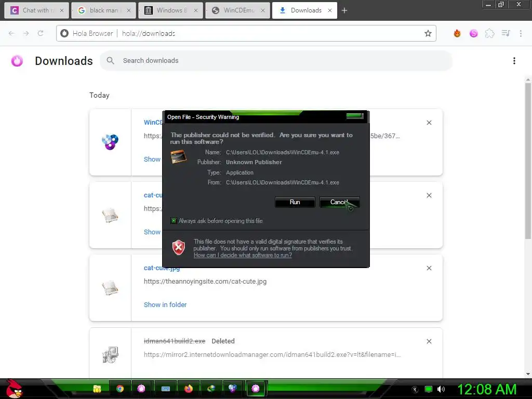
Task: Click the file icon of the bottom cat-cute.jpg entry
Action: click(x=110, y=288)
